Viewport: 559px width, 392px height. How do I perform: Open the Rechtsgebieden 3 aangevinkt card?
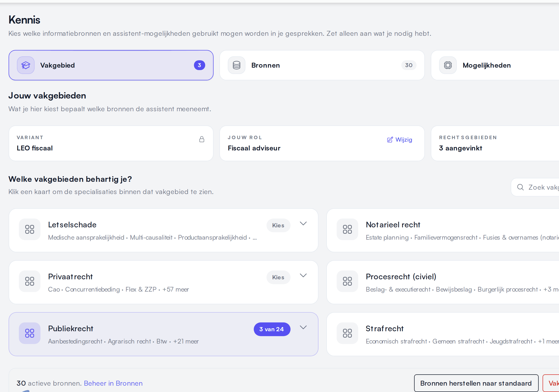click(x=495, y=143)
